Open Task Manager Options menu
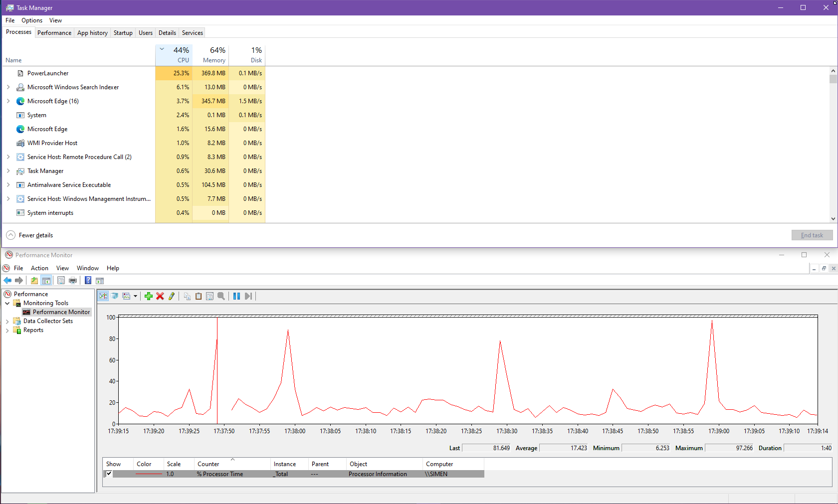 [32, 20]
